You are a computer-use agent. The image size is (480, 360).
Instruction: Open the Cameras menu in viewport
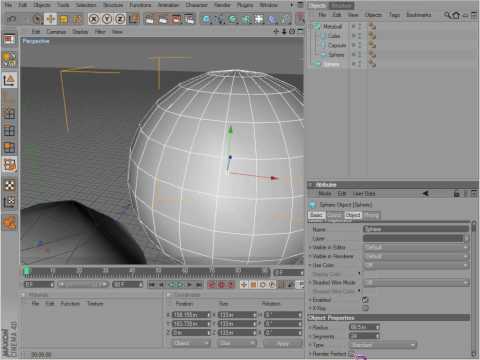point(56,32)
